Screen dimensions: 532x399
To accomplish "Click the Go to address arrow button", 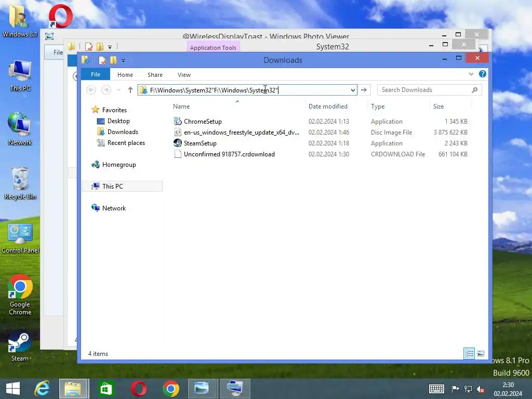I will [x=364, y=90].
